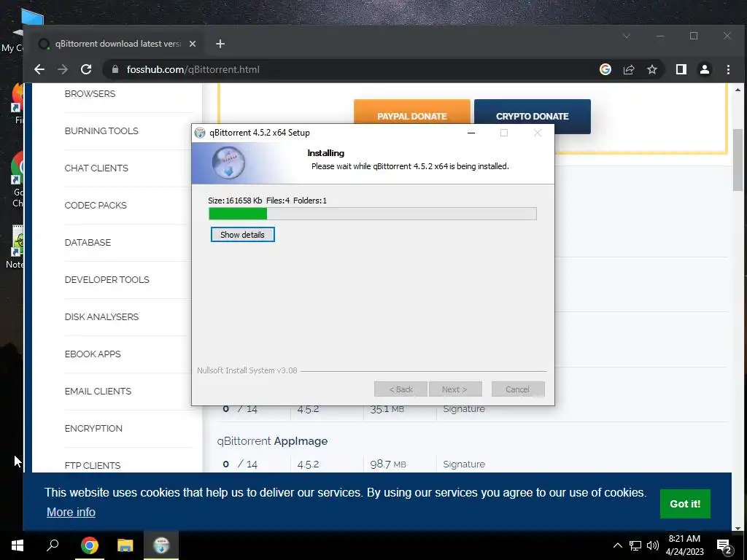Click the qBittorrent setup title bar icon
747x560 pixels.
200,133
